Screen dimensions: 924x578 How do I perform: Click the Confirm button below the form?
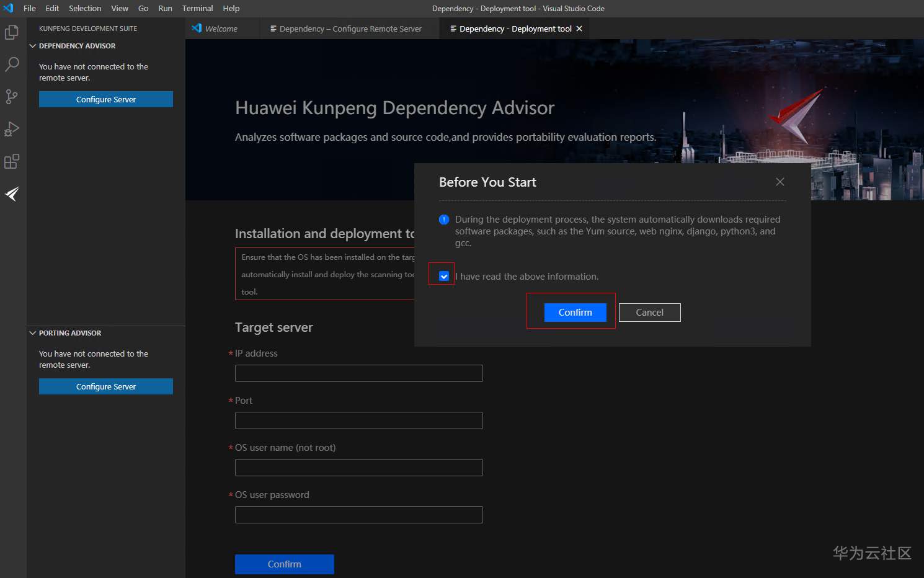tap(285, 564)
